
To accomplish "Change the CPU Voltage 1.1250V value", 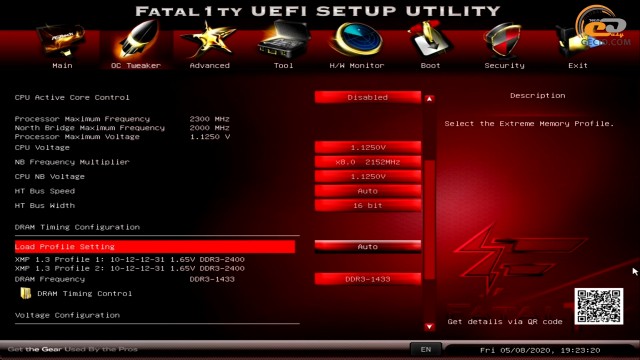I will click(x=367, y=147).
